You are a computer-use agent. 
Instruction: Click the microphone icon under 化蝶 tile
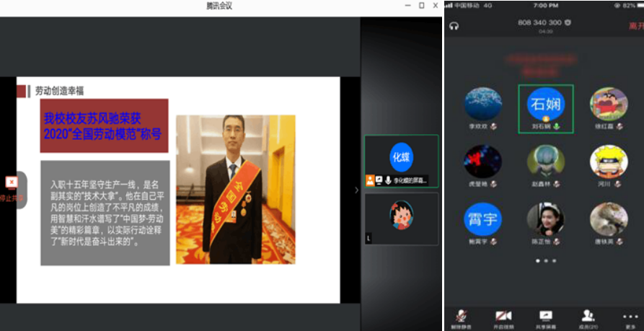388,180
